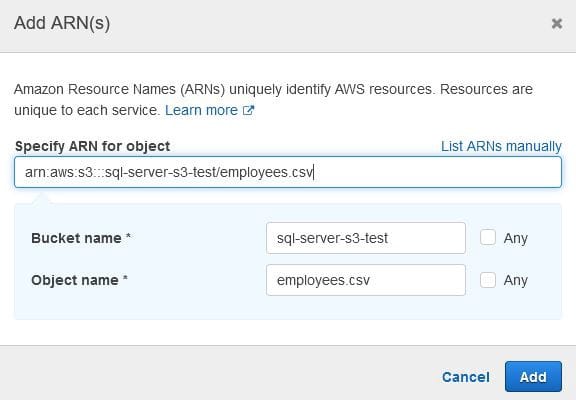Click the 'Object name *' label

pos(79,280)
